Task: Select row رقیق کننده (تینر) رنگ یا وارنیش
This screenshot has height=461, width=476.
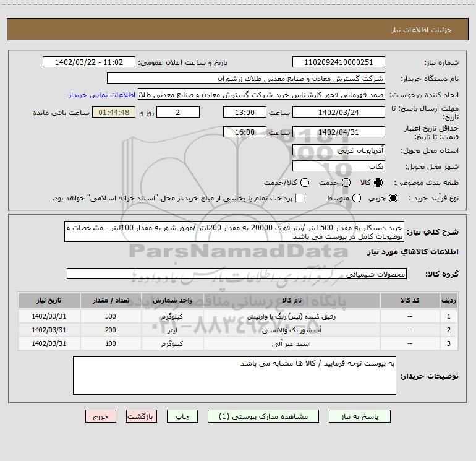Action: (x=238, y=316)
